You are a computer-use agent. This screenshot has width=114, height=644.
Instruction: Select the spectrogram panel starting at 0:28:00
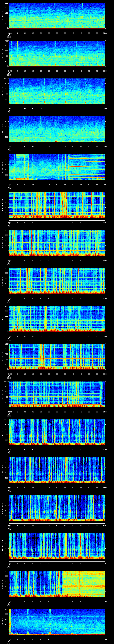(57, 318)
